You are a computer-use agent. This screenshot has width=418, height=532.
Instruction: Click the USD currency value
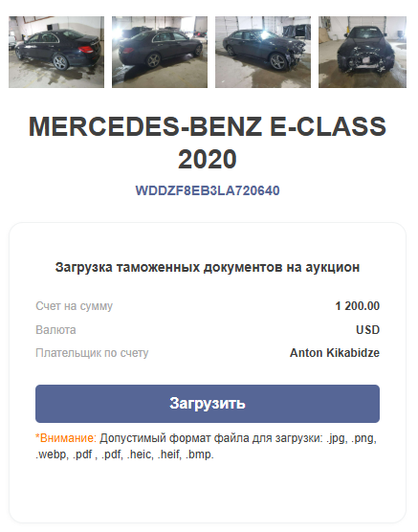click(368, 330)
